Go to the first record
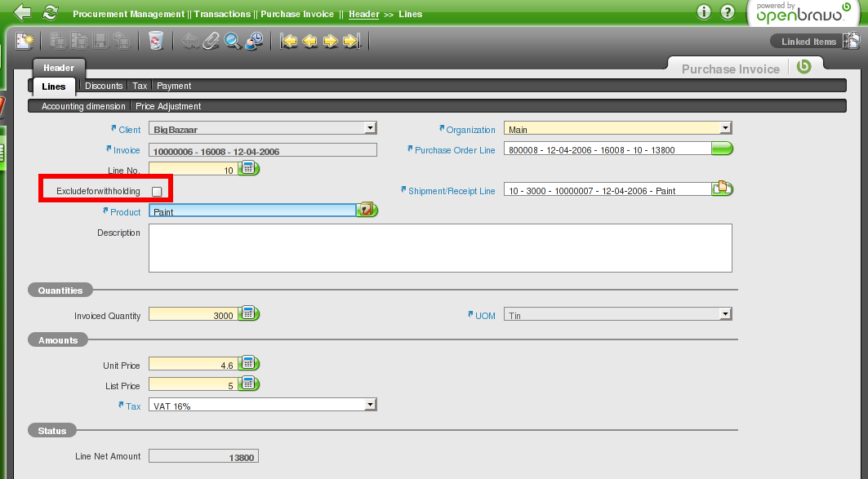Screen dimensions: 868x479 tap(288, 41)
